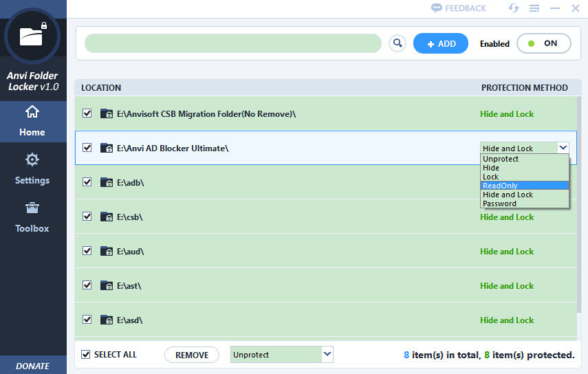The width and height of the screenshot is (588, 374).
Task: Click the blue ADD button
Action: click(441, 43)
